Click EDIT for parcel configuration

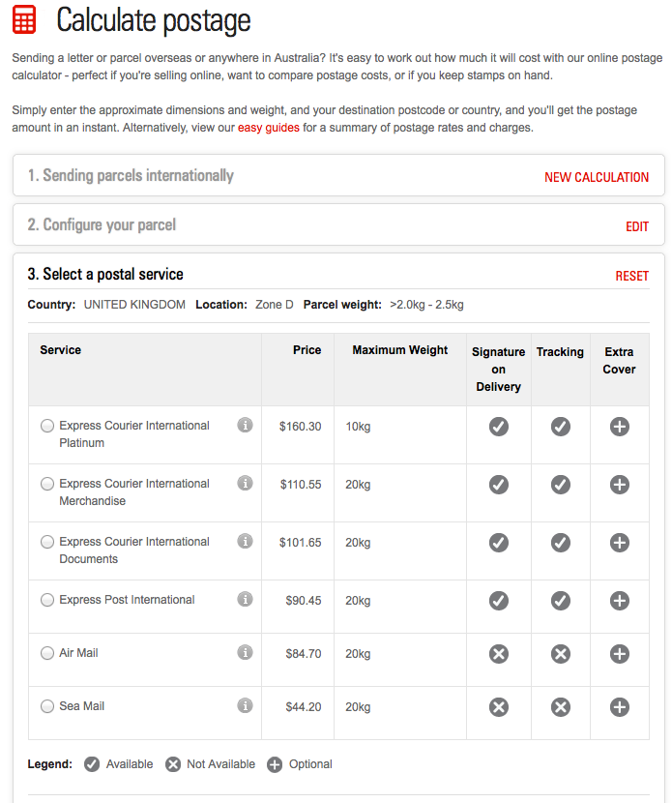tap(637, 226)
